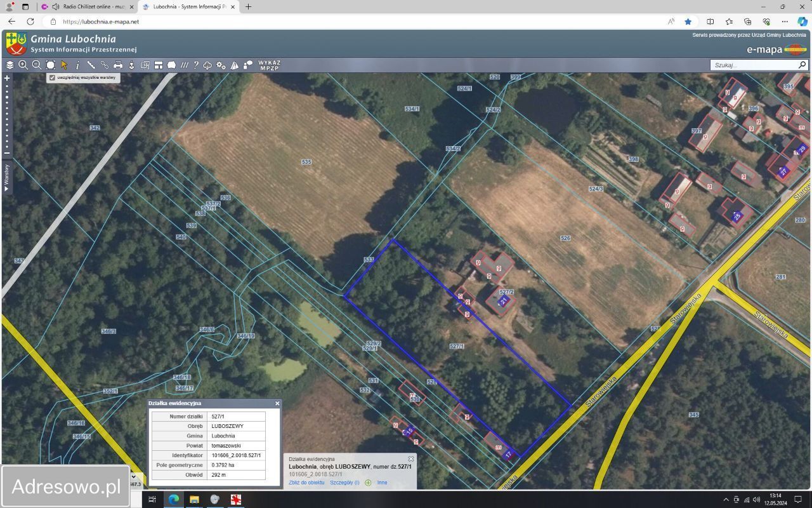The image size is (812, 508).
Task: Click the '292 m' perimeter value
Action: click(x=236, y=475)
